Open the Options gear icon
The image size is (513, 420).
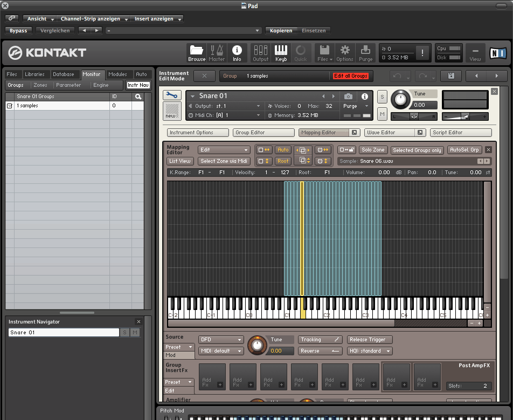[344, 53]
